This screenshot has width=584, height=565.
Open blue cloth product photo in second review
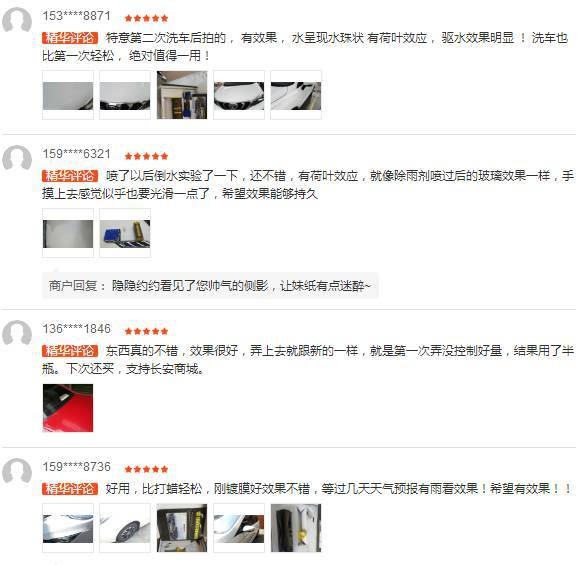point(125,233)
